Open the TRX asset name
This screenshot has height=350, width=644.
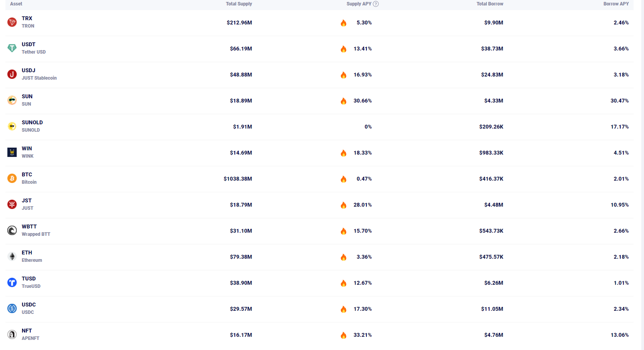tap(27, 18)
